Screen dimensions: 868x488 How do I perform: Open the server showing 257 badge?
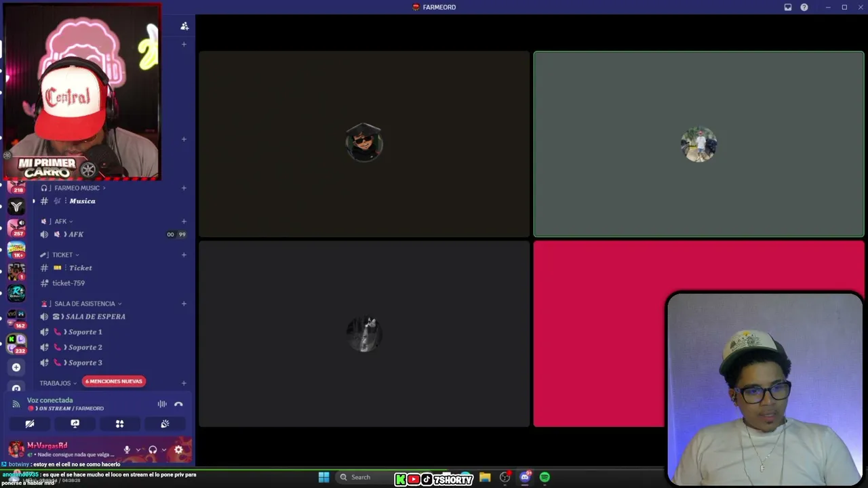[16, 228]
